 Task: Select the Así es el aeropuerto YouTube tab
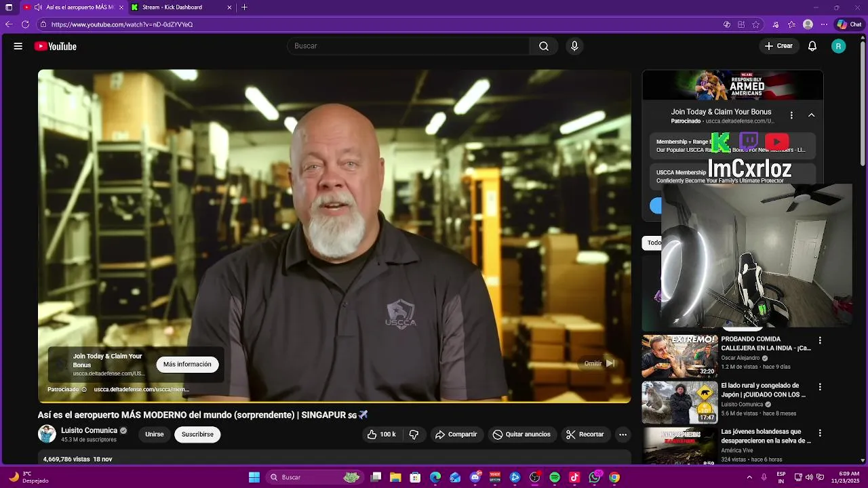73,7
